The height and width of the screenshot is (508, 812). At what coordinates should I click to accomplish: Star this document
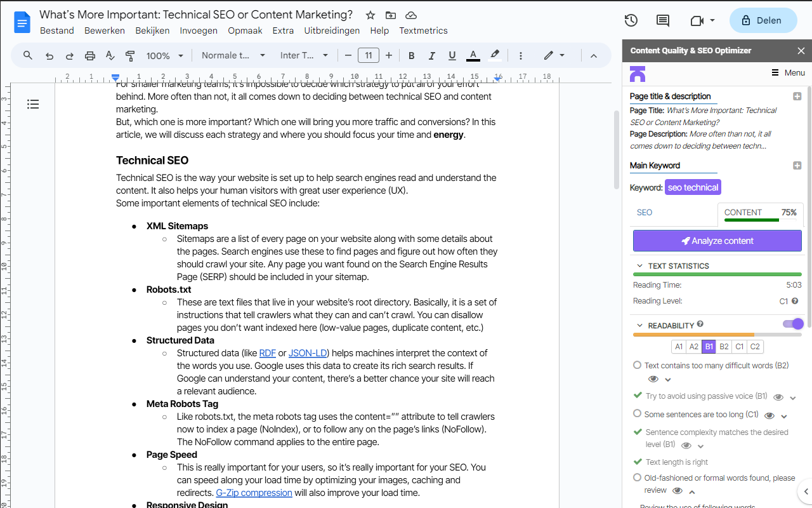pos(370,15)
